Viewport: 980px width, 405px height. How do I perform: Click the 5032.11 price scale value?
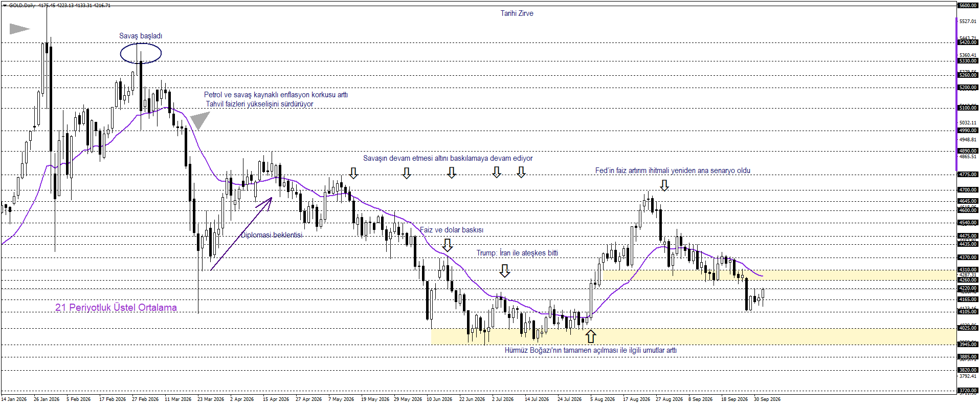coord(968,123)
